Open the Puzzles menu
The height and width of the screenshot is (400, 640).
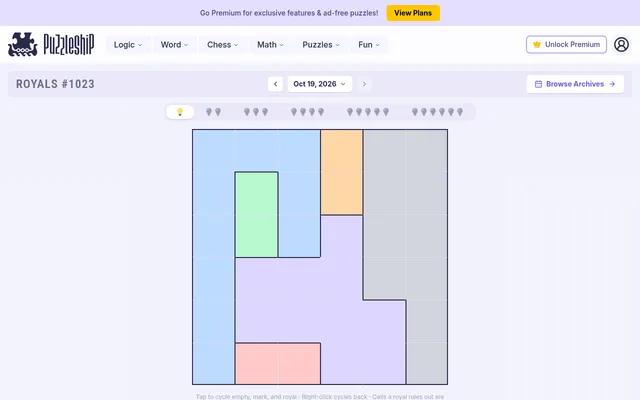321,44
